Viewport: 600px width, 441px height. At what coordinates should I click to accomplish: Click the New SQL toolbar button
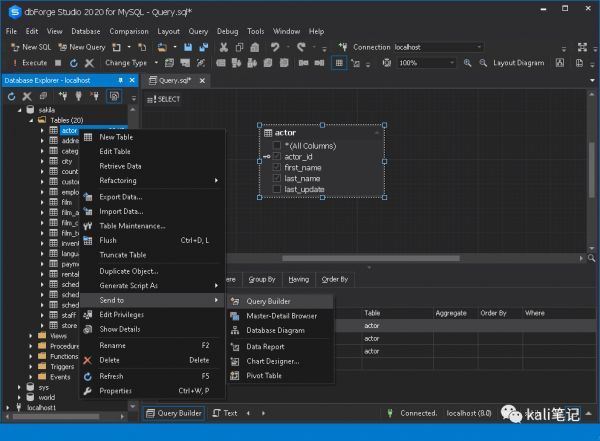coord(30,47)
